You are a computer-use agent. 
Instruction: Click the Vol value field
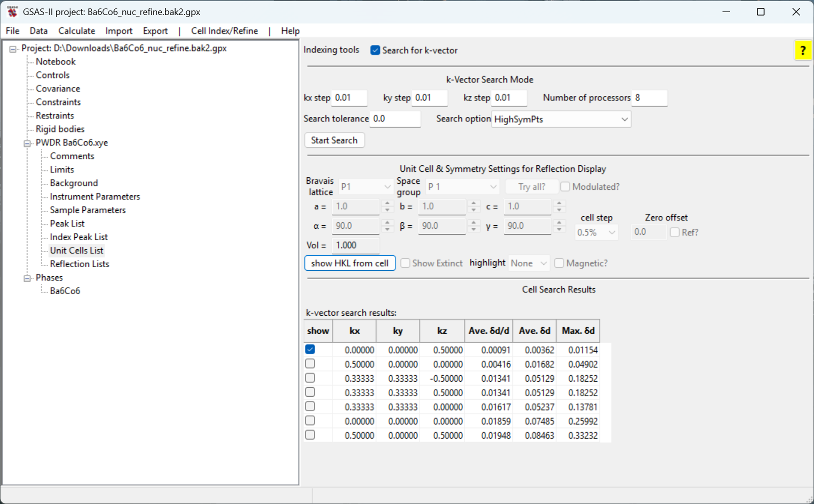click(356, 245)
